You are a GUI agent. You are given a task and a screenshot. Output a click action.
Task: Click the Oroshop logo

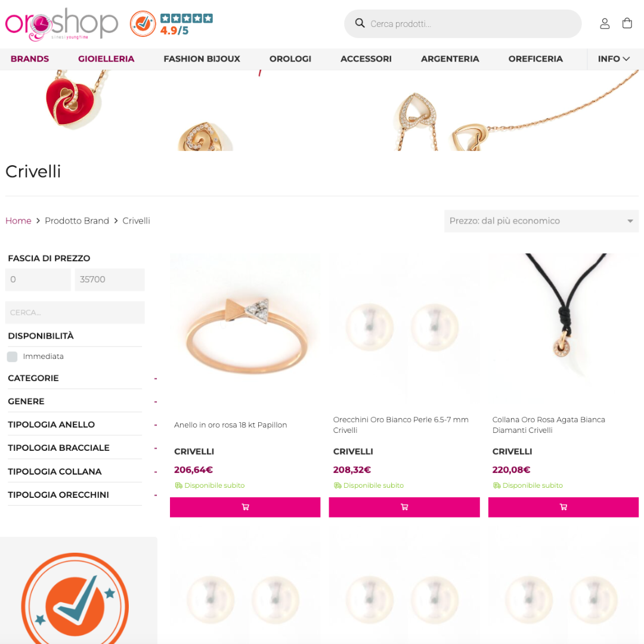[61, 24]
